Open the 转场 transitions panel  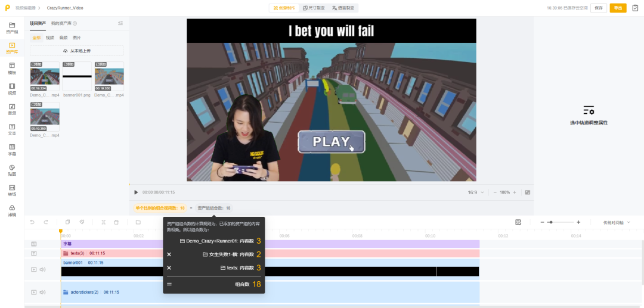pos(12,190)
